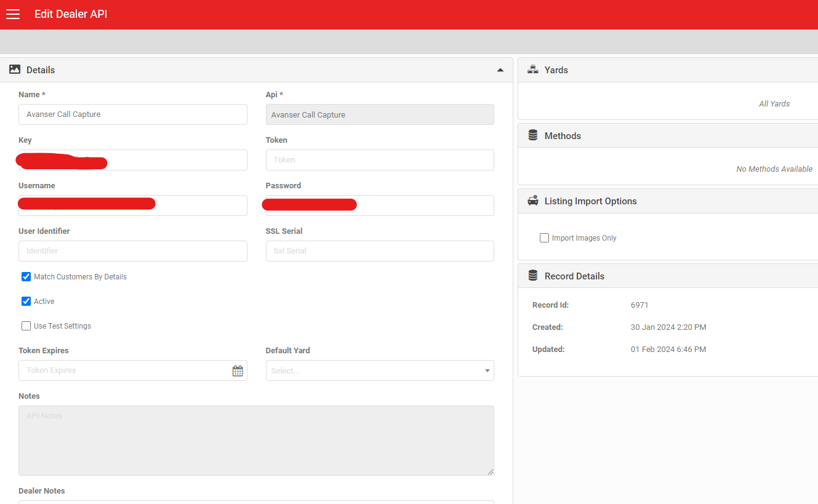Click record id value 6971
Image resolution: width=818 pixels, height=504 pixels.
click(640, 305)
